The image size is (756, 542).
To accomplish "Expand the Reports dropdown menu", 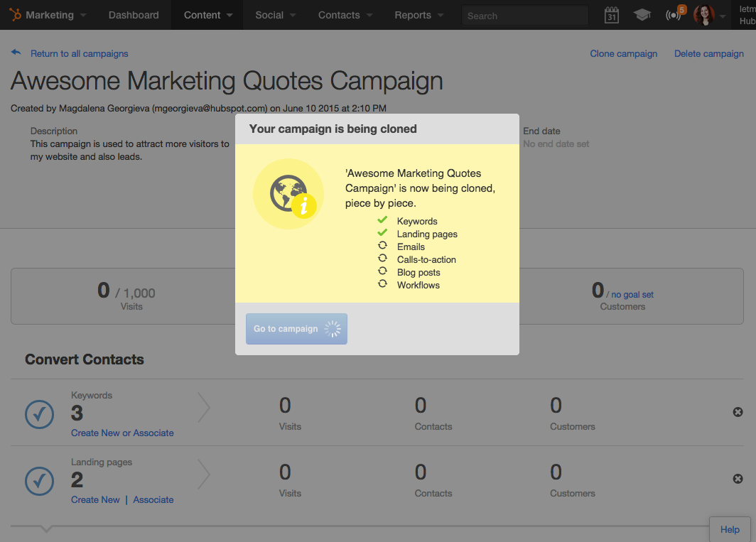I will (x=418, y=15).
